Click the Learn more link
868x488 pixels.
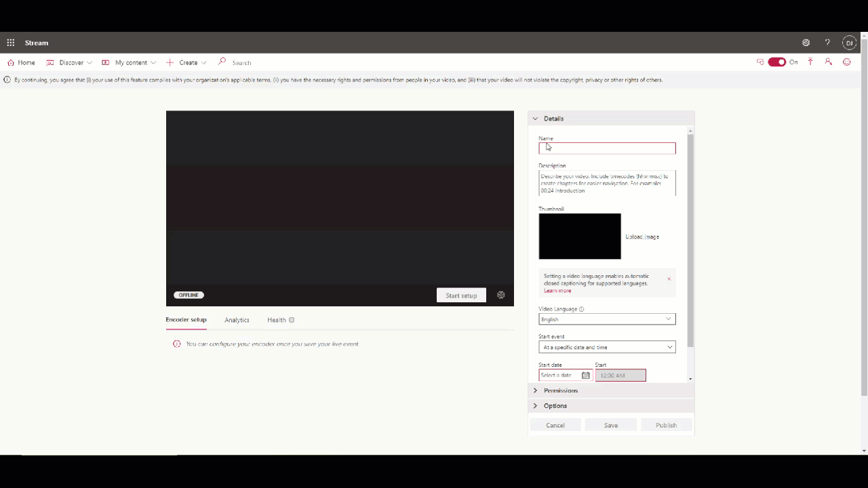557,291
